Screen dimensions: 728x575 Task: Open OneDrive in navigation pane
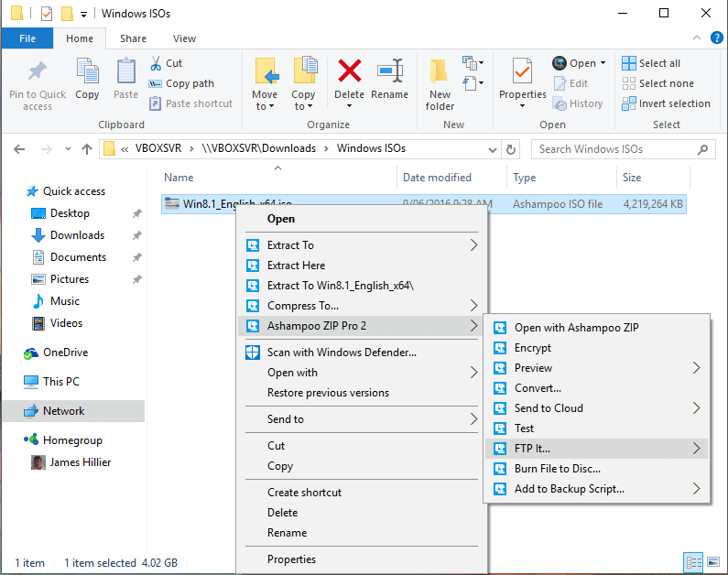(x=65, y=353)
